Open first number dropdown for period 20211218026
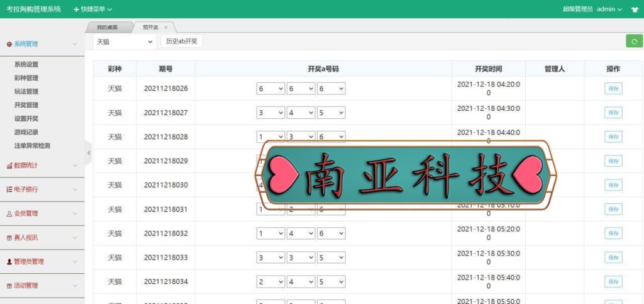 point(270,88)
